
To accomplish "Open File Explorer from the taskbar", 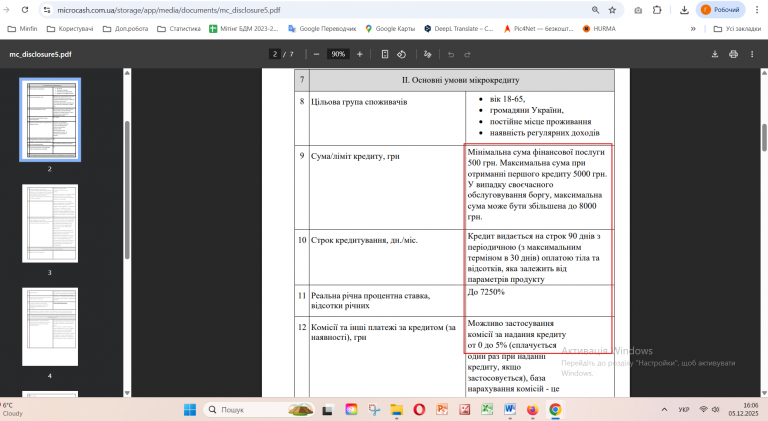I will tap(396, 410).
